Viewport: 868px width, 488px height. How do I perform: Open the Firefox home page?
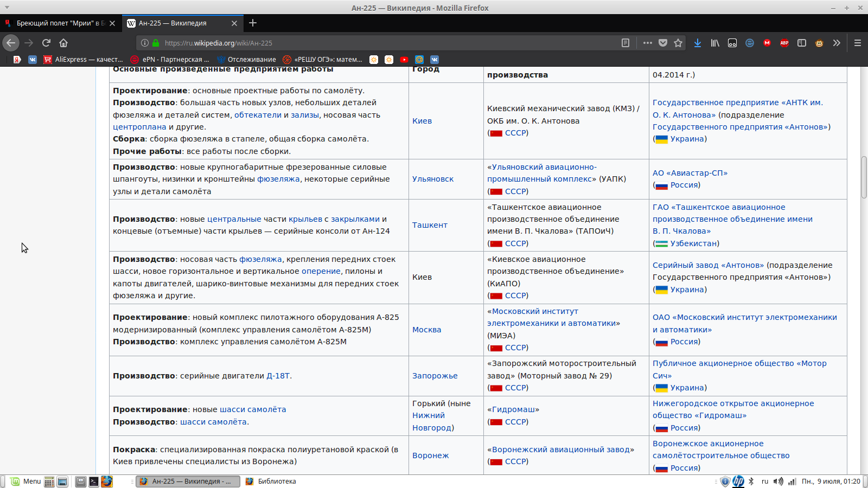[x=63, y=43]
